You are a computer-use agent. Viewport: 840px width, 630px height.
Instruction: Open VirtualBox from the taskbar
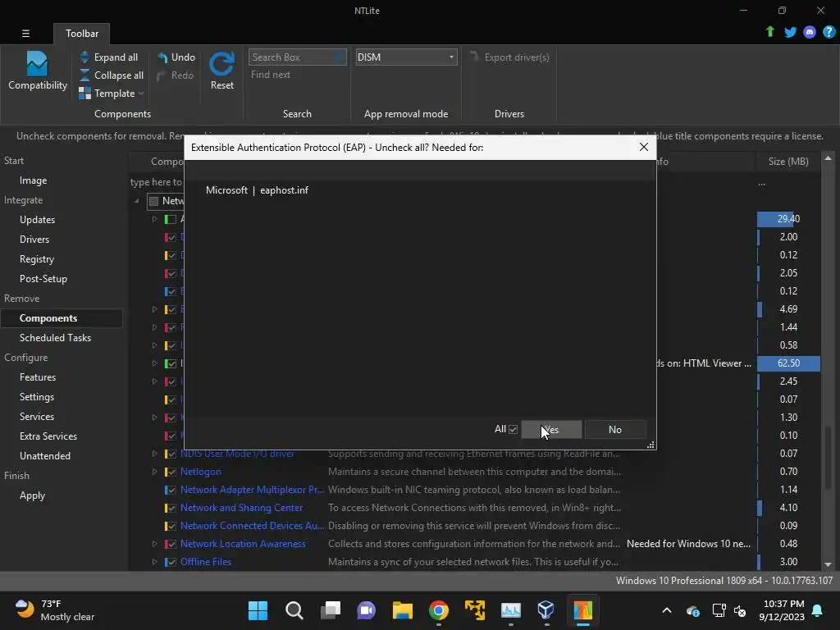[546, 610]
